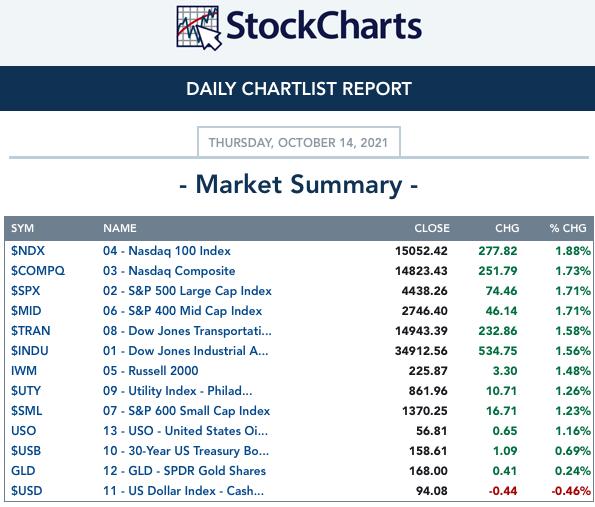This screenshot has height=507, width=595.
Task: Click the SYM column header
Action: [x=22, y=228]
